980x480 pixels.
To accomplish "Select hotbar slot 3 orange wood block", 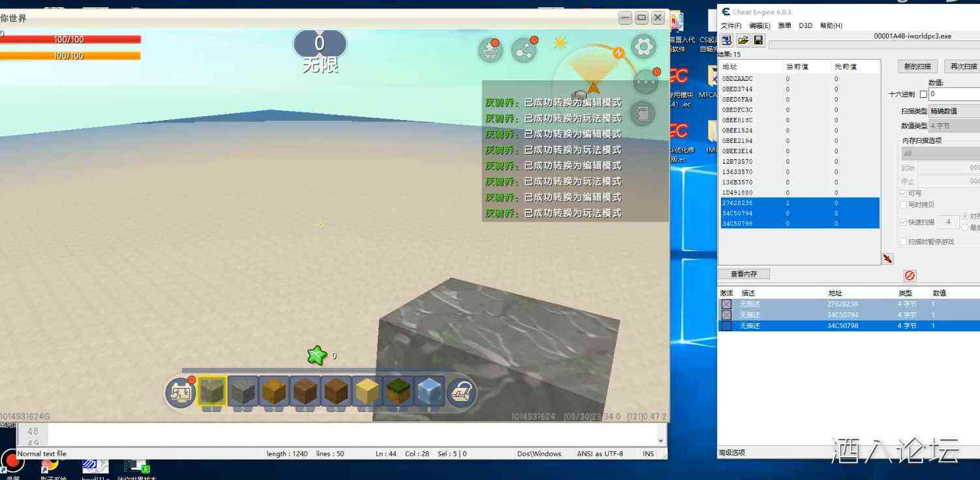I will coord(274,391).
